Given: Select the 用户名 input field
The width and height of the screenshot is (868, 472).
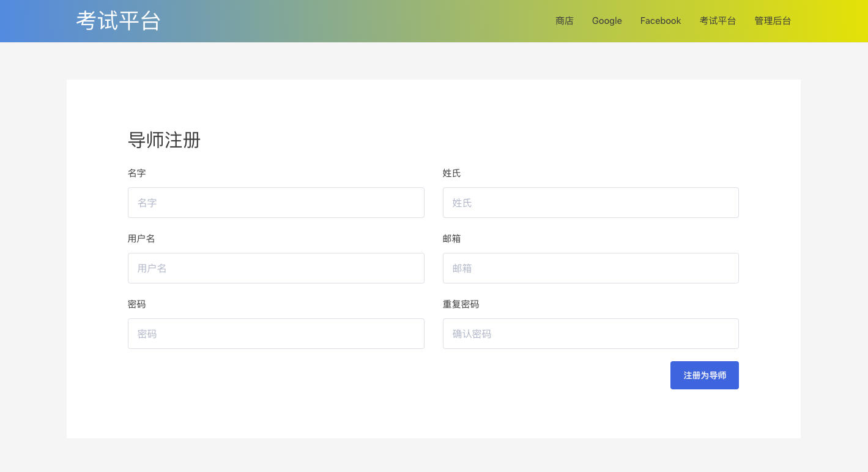Looking at the screenshot, I should coord(276,268).
